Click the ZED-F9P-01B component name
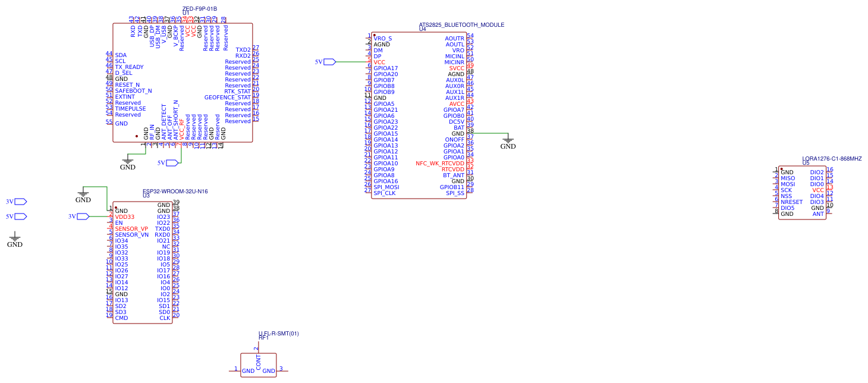 point(200,9)
